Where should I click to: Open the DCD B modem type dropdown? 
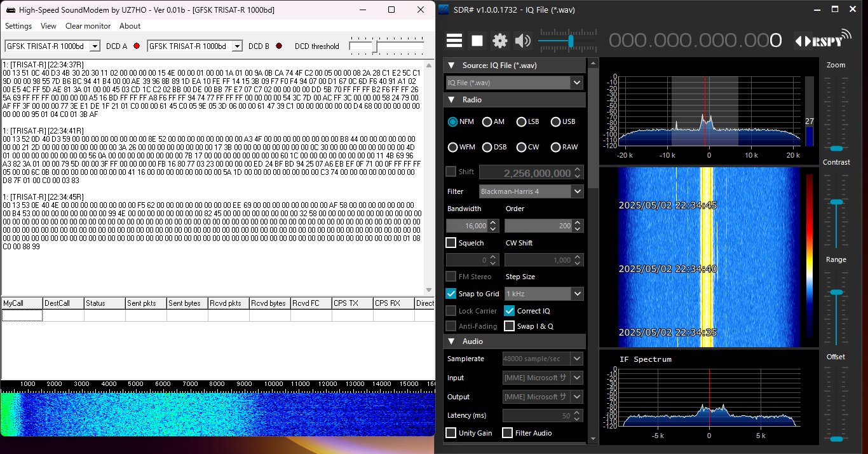click(237, 46)
